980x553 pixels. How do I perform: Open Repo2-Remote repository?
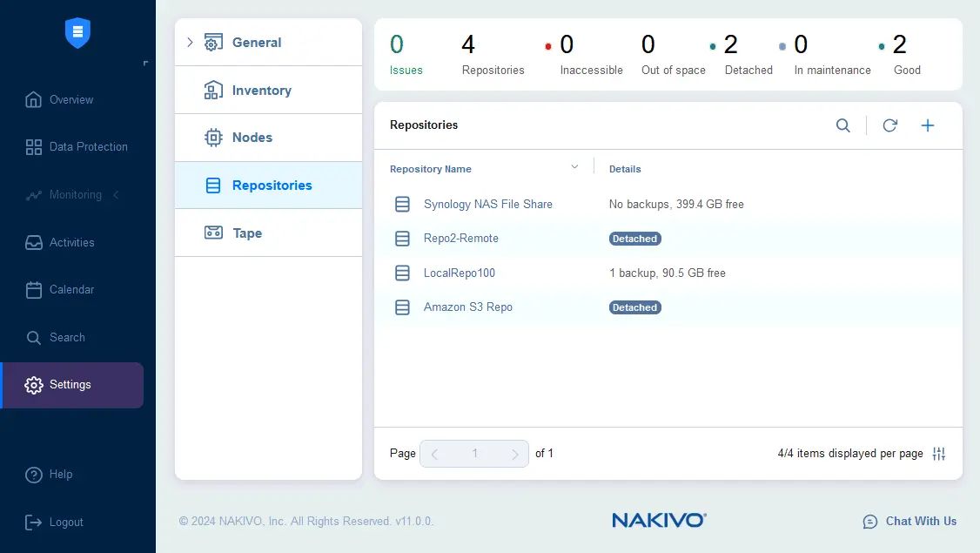pyautogui.click(x=460, y=239)
